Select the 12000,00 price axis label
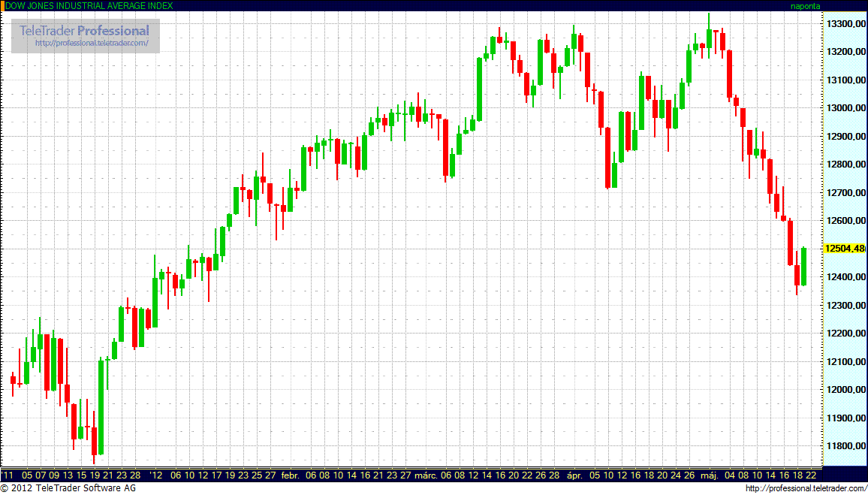The width and height of the screenshot is (868, 495). pyautogui.click(x=845, y=390)
